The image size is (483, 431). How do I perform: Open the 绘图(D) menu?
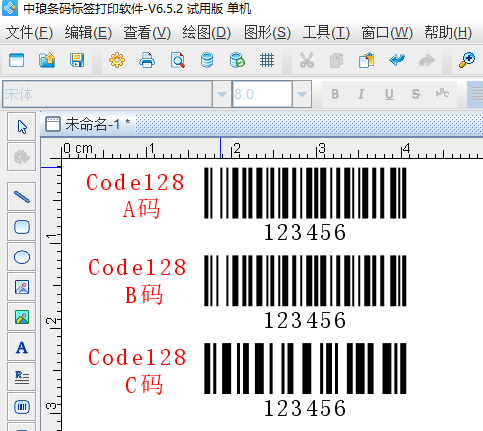pos(207,33)
